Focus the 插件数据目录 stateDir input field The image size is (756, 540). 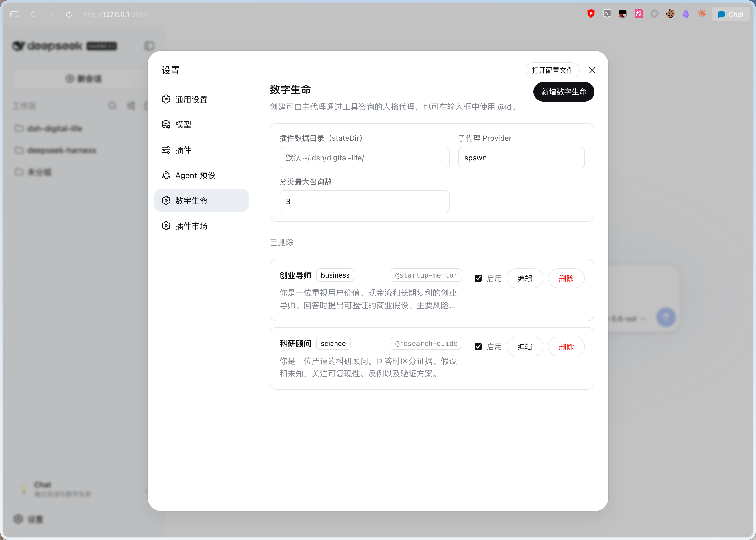365,157
